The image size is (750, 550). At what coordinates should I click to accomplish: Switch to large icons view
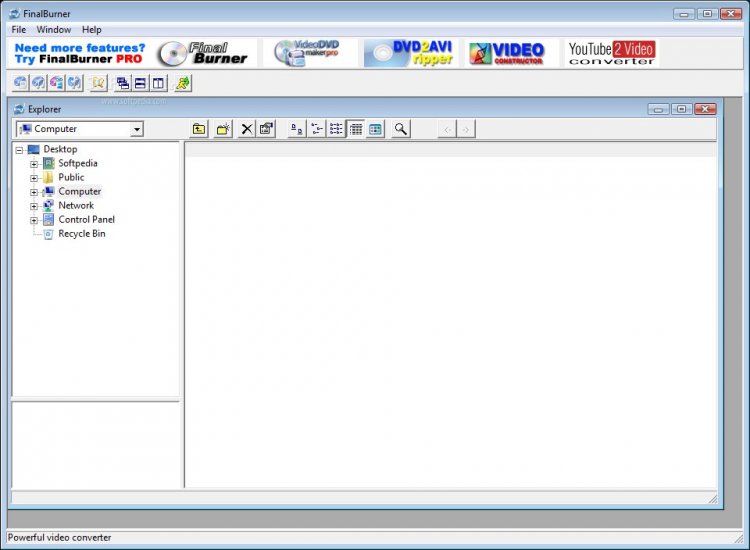coord(297,129)
